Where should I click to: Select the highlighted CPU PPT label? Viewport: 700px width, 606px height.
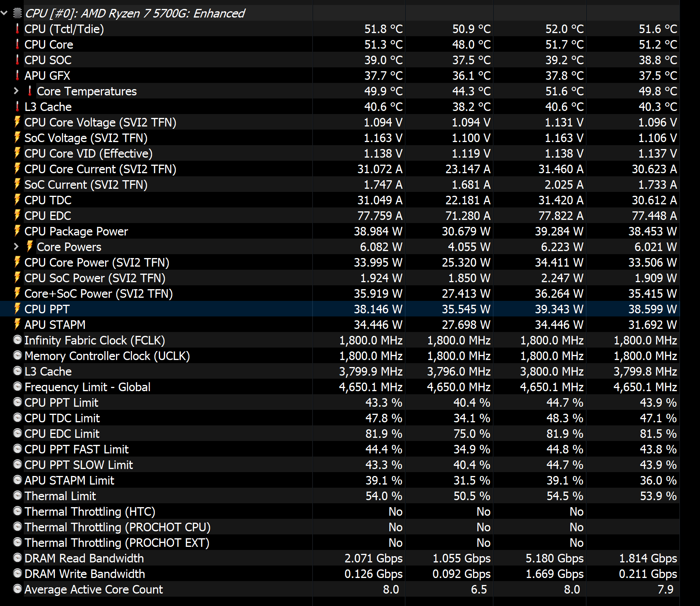47,309
